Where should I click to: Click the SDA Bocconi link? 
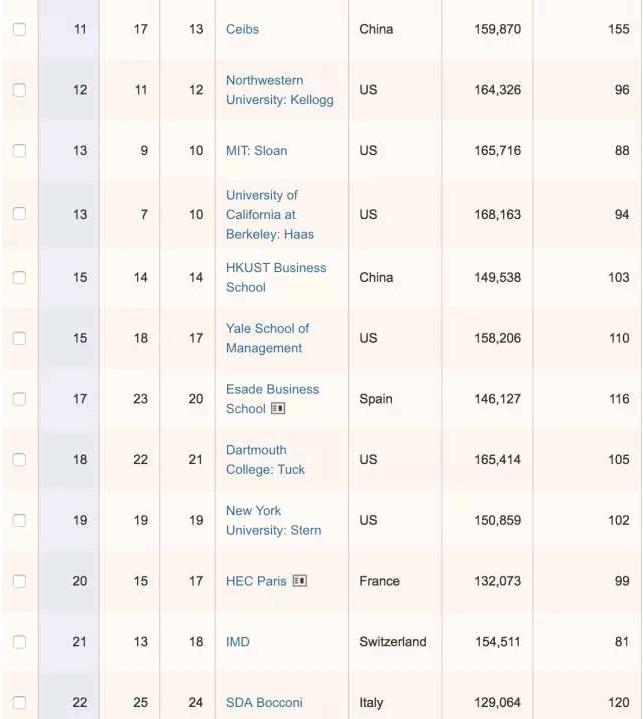[264, 702]
